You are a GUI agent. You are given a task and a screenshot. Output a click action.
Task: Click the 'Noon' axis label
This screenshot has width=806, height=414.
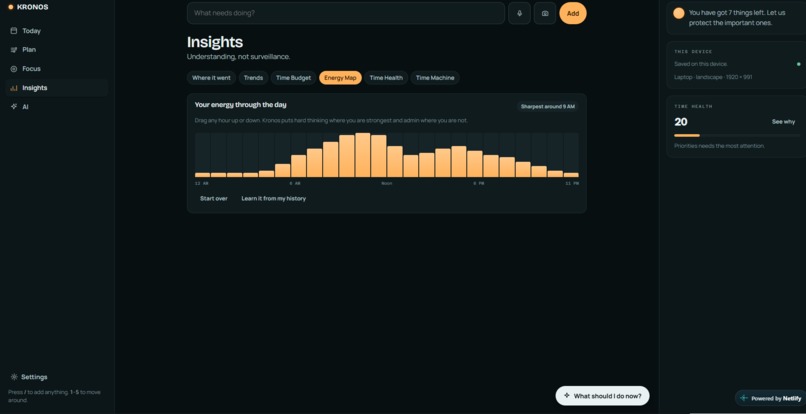click(x=387, y=184)
